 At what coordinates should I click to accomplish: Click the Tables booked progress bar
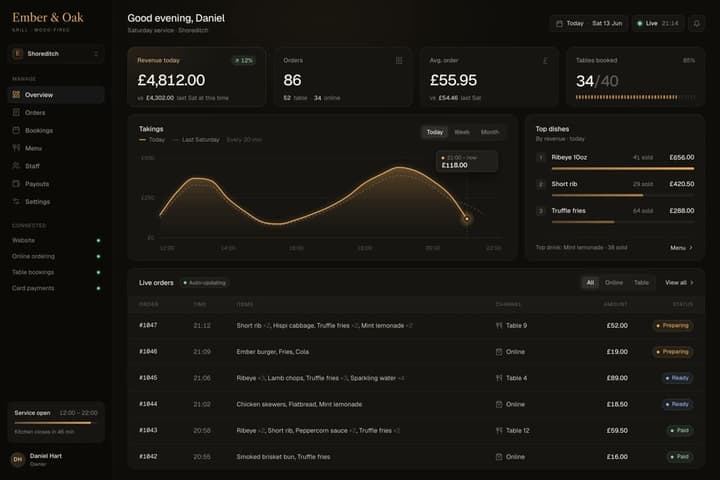635,97
